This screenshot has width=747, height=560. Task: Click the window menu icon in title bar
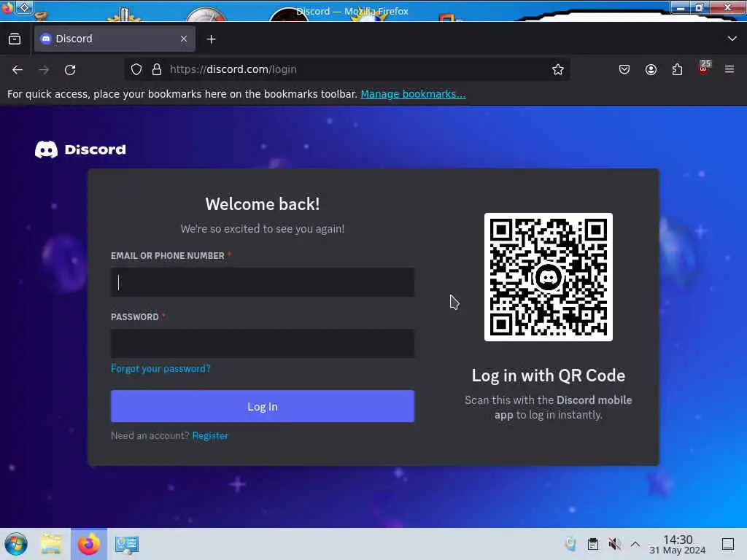7,7
